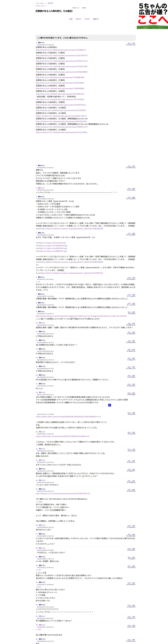Follow the >>27 anchor in post 30
The image size is (168, 644).
(38, 570)
